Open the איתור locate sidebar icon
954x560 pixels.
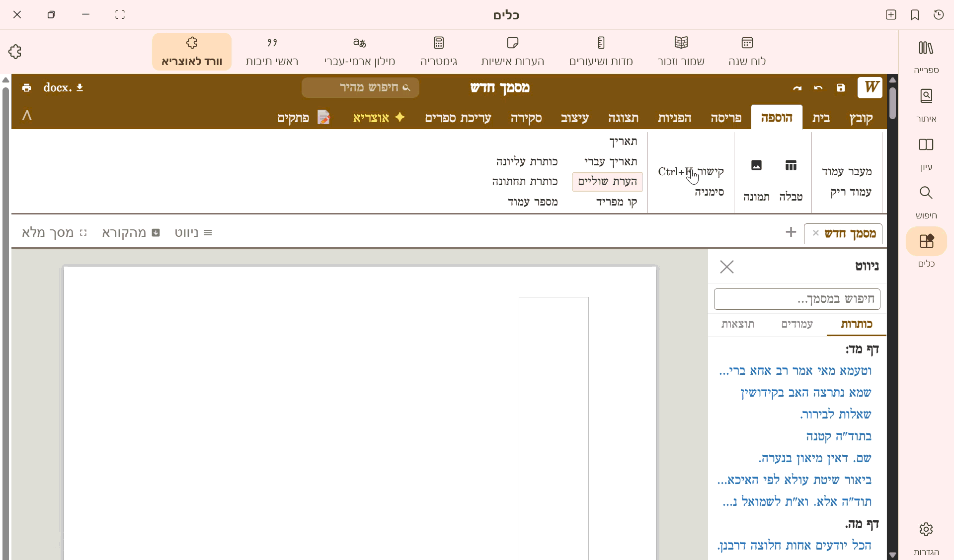click(x=926, y=105)
